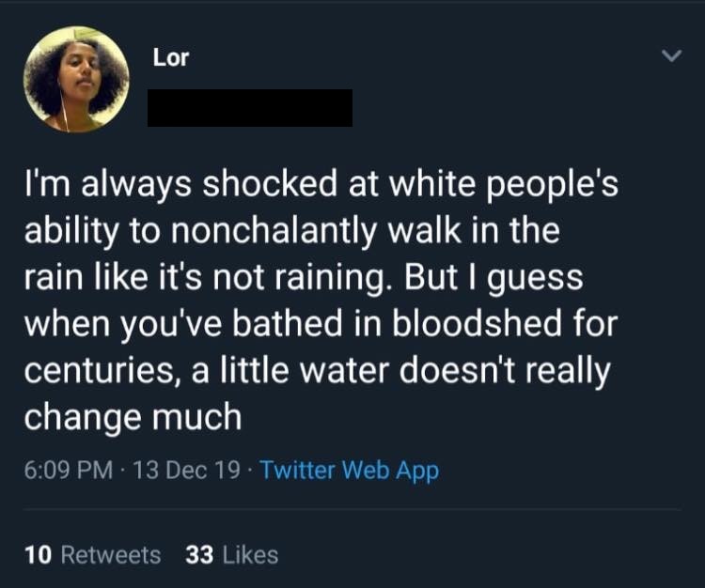Open the display name "Lor"
The width and height of the screenshot is (705, 588).
171,58
